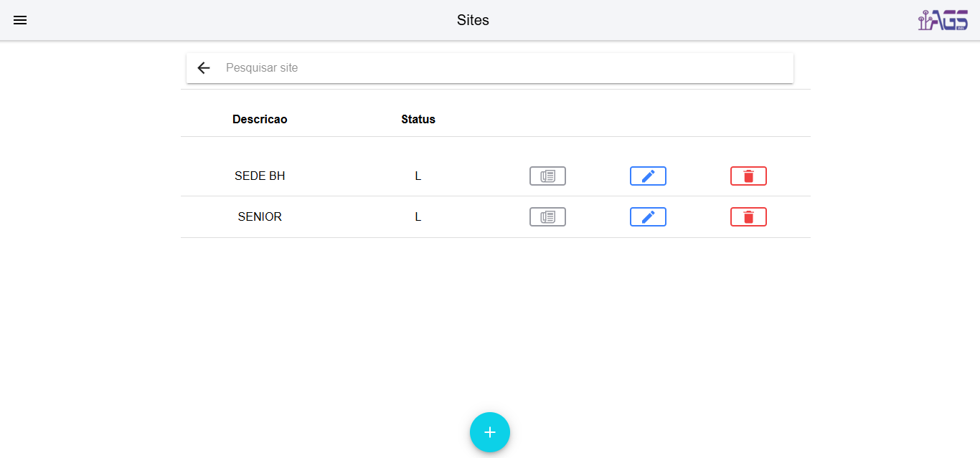Delete the SEDE BH site
This screenshot has width=980, height=458.
point(748,176)
